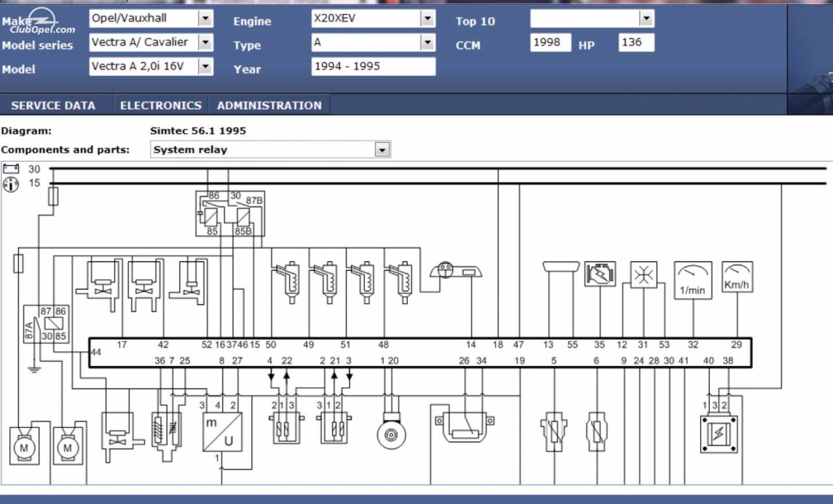Viewport: 833px width, 504px height.
Task: Click the air conditioning snowflake symbol
Action: tap(644, 275)
